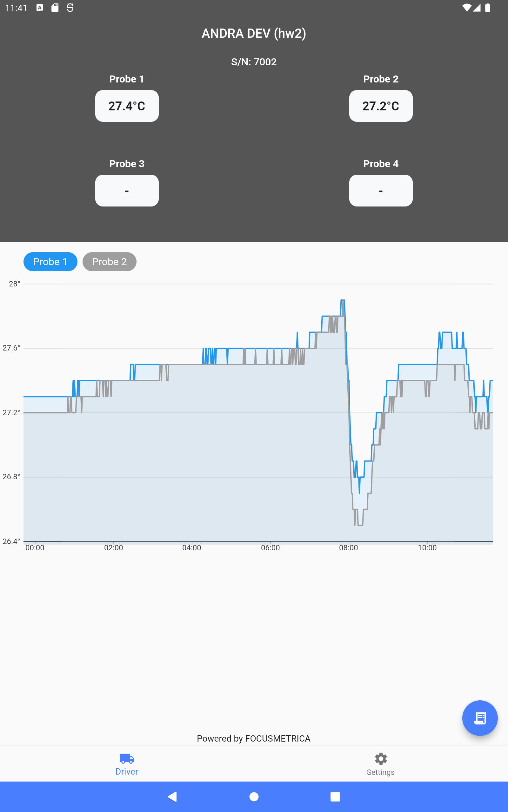Viewport: 508px width, 812px height.
Task: Open the Driver tab
Action: click(x=127, y=764)
